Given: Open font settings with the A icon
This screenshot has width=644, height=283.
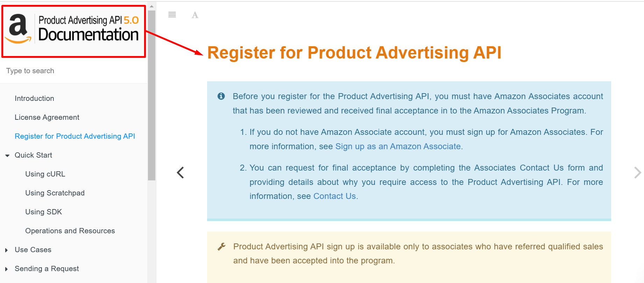Looking at the screenshot, I should pyautogui.click(x=195, y=15).
